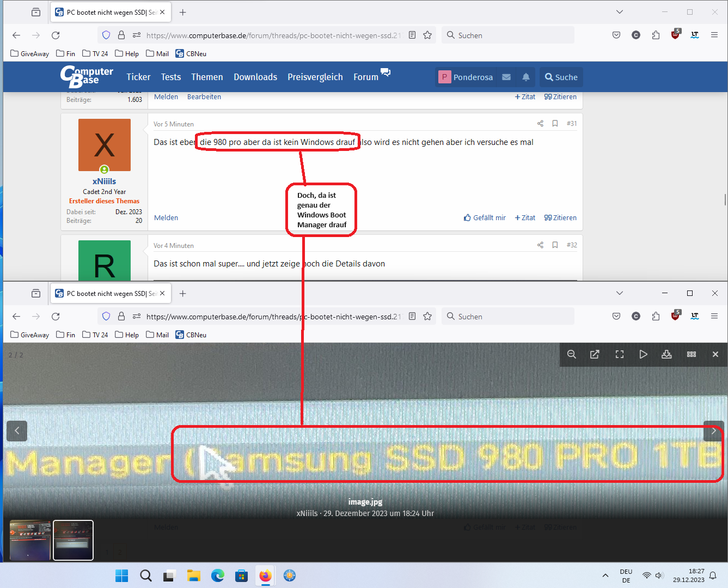The height and width of the screenshot is (588, 728).
Task: Open TV 24 bookmark folder in lower window
Action: [95, 335]
